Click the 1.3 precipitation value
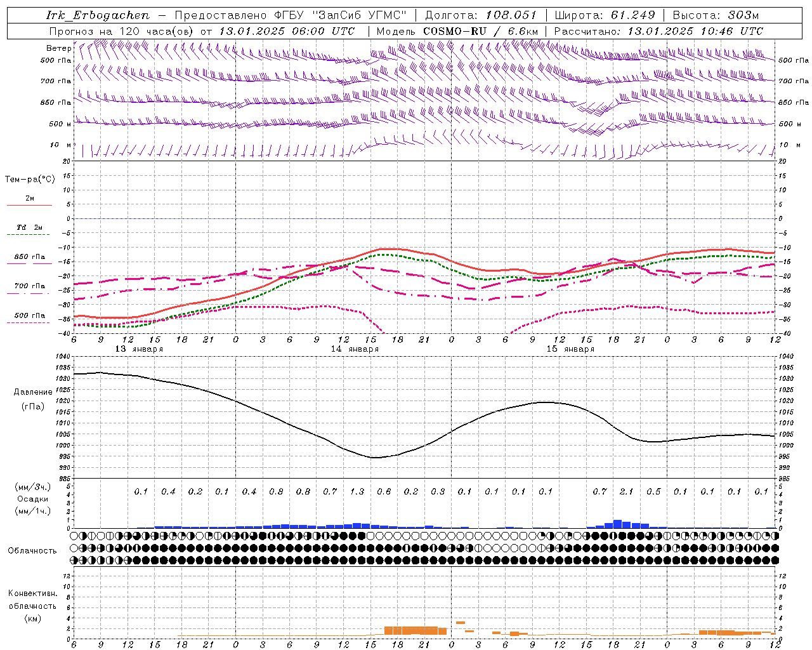 click(x=357, y=491)
